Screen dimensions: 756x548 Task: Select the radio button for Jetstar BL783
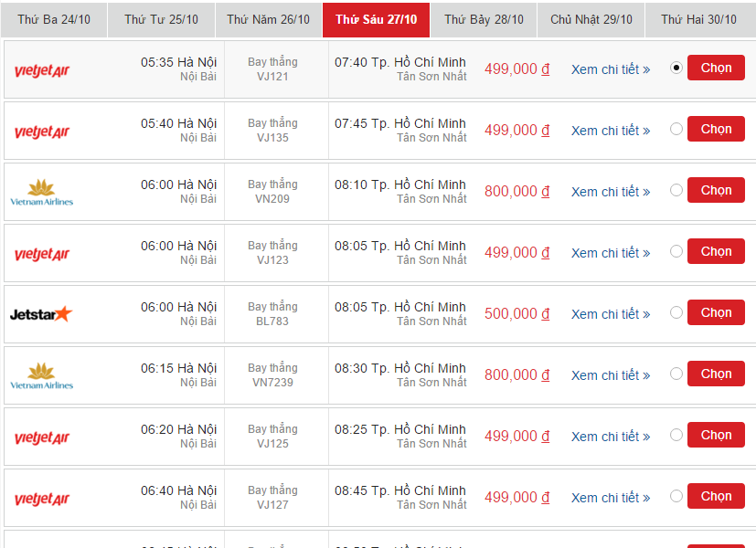tap(676, 312)
